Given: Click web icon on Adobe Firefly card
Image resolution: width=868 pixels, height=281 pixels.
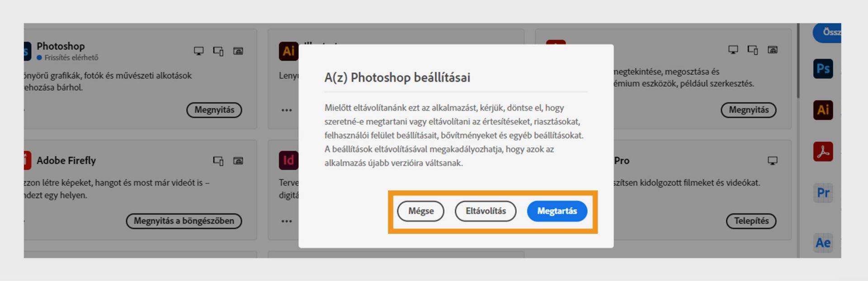Looking at the screenshot, I should pyautogui.click(x=238, y=161).
